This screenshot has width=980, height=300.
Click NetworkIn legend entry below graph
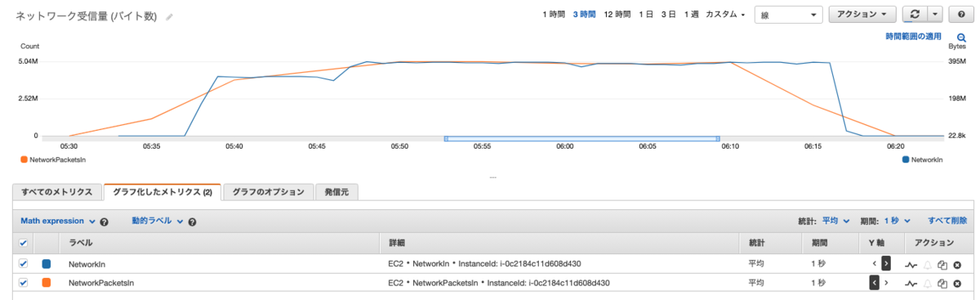[923, 160]
